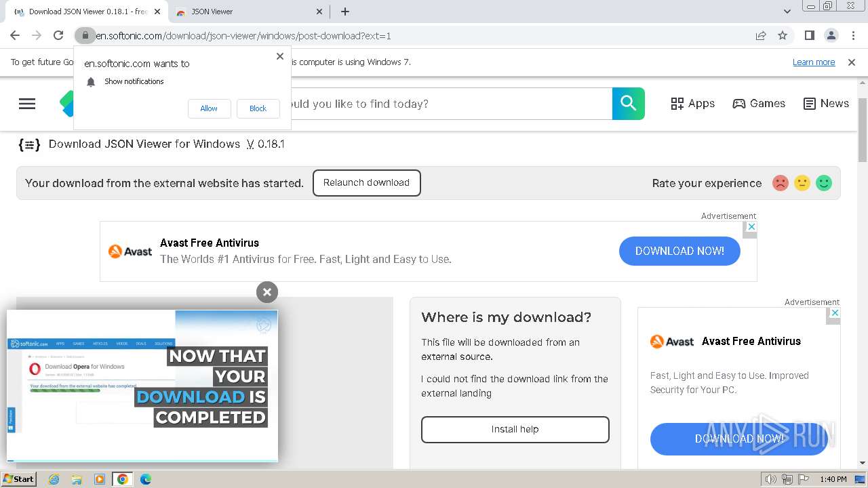
Task: Click the Avast logo in banner ad
Action: (130, 251)
